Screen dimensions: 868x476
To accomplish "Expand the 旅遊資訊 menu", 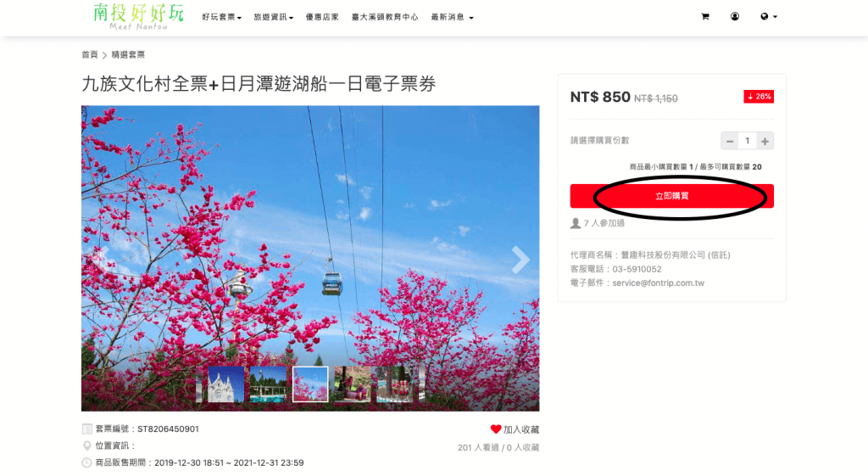I will (x=274, y=17).
